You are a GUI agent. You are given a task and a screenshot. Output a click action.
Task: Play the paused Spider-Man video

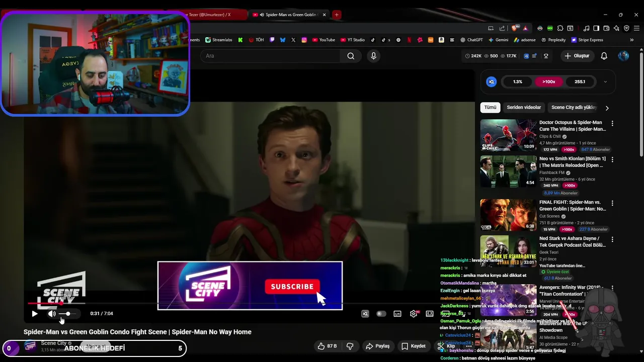click(34, 314)
